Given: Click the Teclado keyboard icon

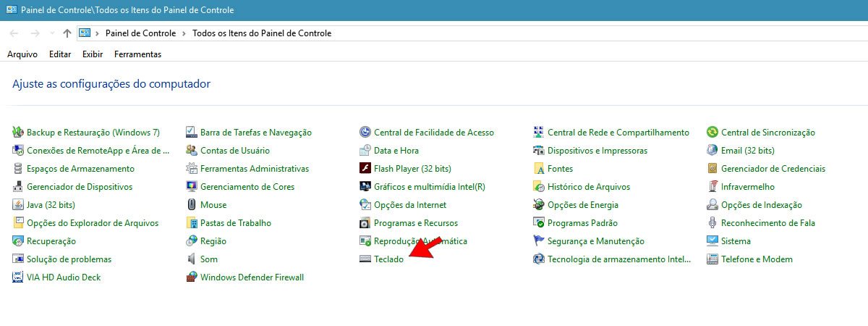Looking at the screenshot, I should [365, 259].
